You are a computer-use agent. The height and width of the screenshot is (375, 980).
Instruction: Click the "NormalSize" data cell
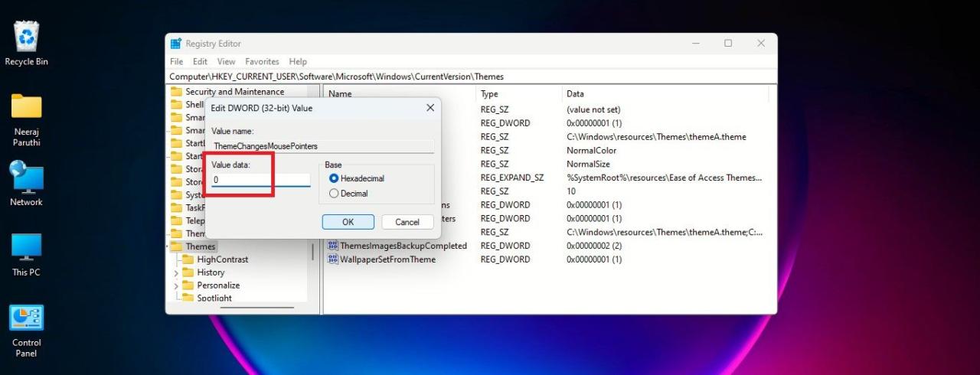coord(588,164)
